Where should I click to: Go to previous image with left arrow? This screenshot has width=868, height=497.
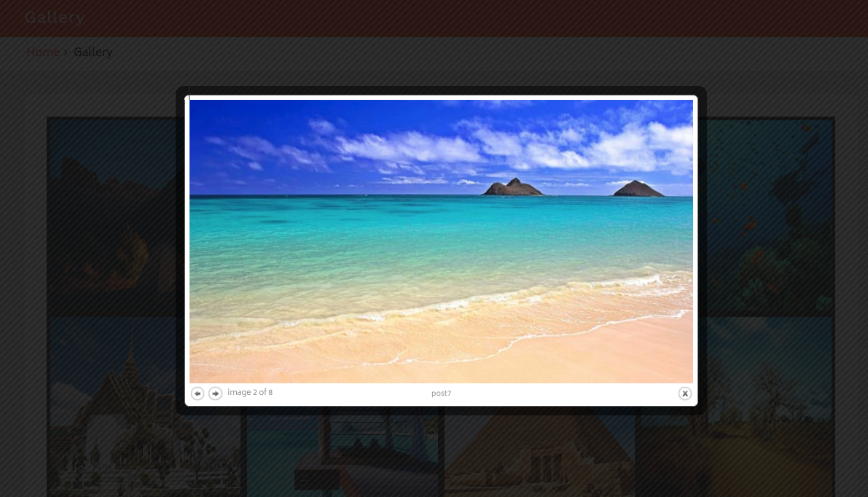click(x=198, y=394)
